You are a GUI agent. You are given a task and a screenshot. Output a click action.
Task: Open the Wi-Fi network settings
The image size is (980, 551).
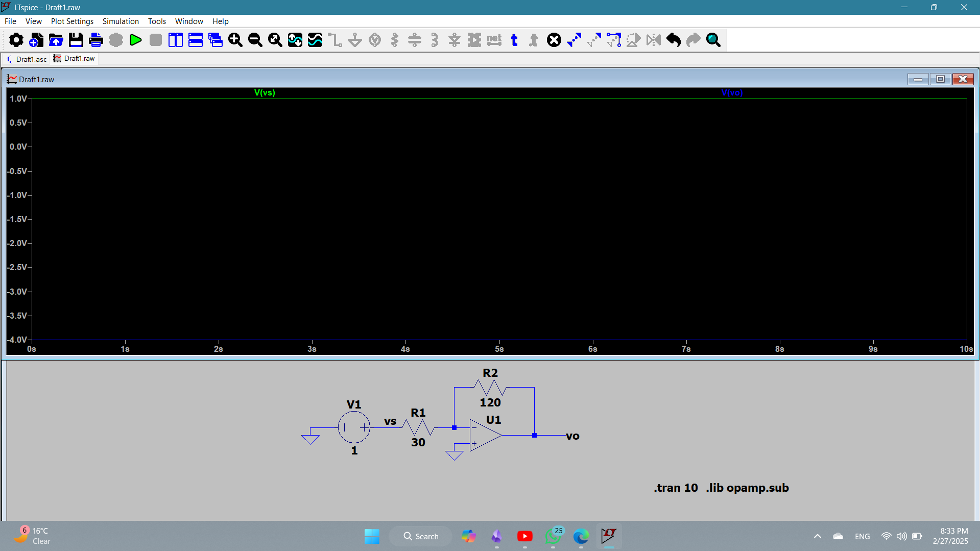[887, 536]
